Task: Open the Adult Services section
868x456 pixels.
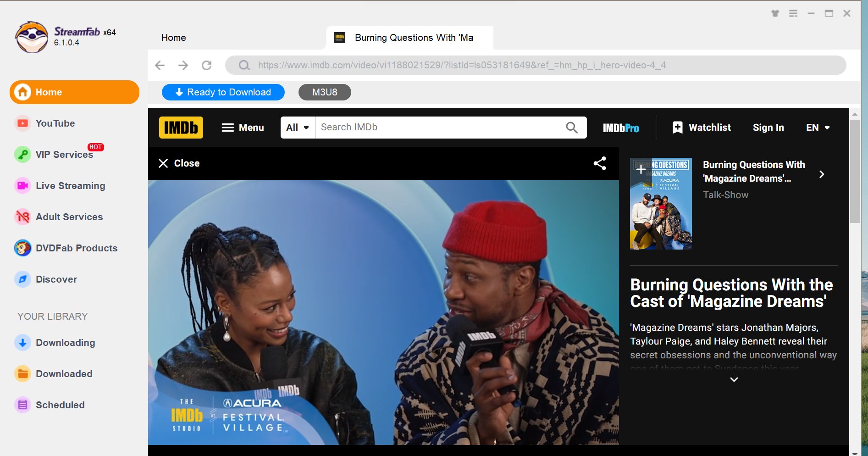Action: [69, 217]
